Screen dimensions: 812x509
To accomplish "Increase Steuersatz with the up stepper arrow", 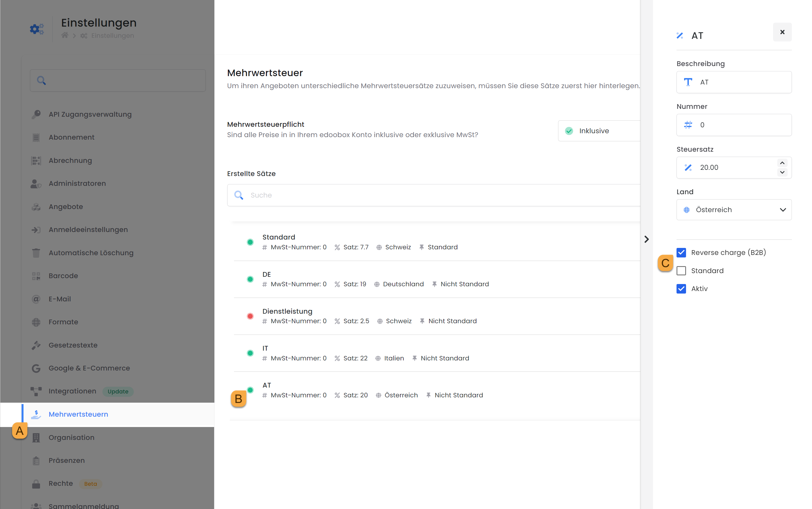I will tap(782, 163).
